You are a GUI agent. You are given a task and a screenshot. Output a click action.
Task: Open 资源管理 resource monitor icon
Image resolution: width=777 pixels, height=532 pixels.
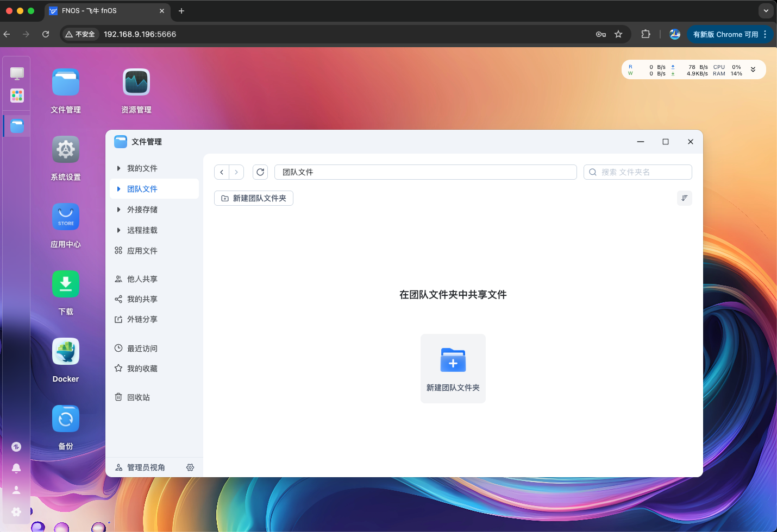[136, 83]
